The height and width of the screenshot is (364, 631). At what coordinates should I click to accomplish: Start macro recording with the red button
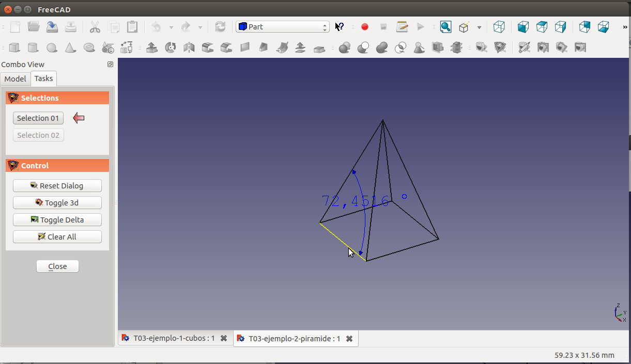(x=365, y=27)
